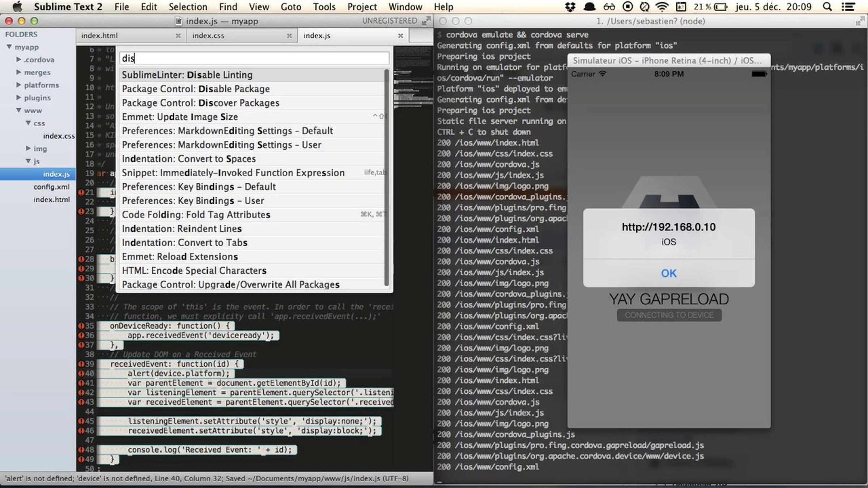Image resolution: width=868 pixels, height=488 pixels.
Task: Choose Emmet: Reload Extensions command
Action: tap(252, 257)
